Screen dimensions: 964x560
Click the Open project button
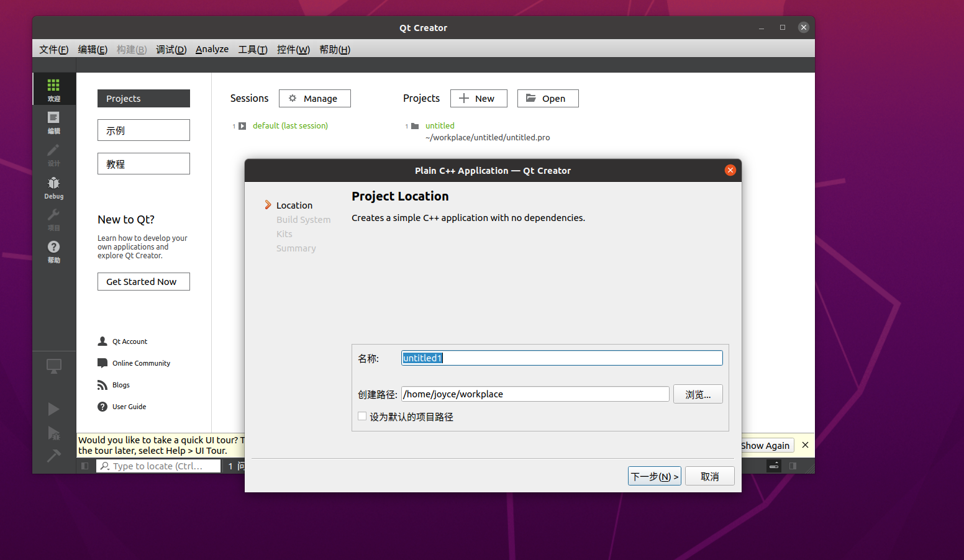[x=548, y=98]
